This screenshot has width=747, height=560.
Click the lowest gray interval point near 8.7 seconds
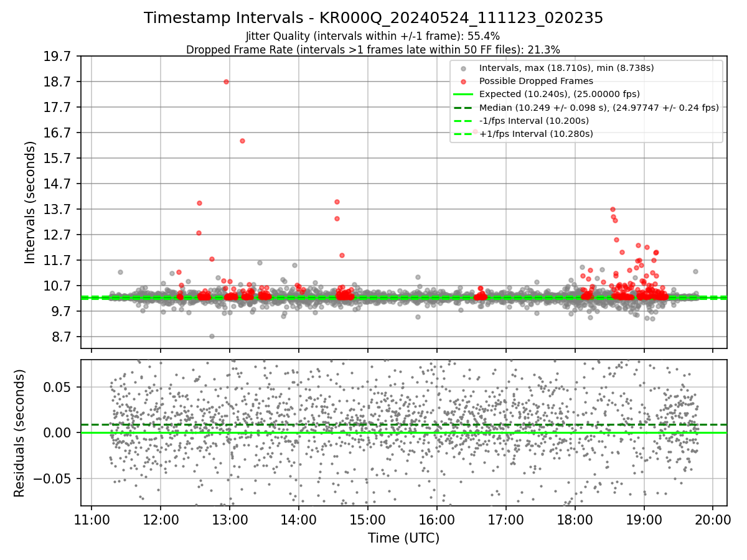click(x=212, y=336)
